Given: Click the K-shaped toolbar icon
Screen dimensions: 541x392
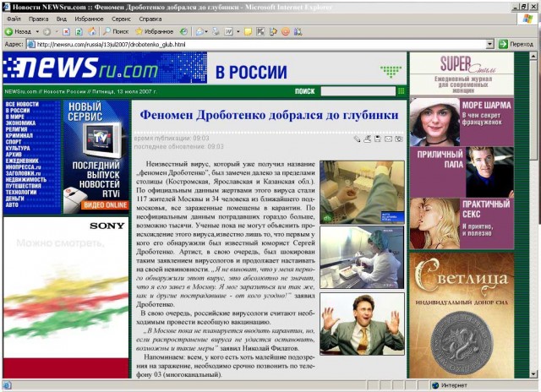Looking at the screenshot, I should pos(260,32).
